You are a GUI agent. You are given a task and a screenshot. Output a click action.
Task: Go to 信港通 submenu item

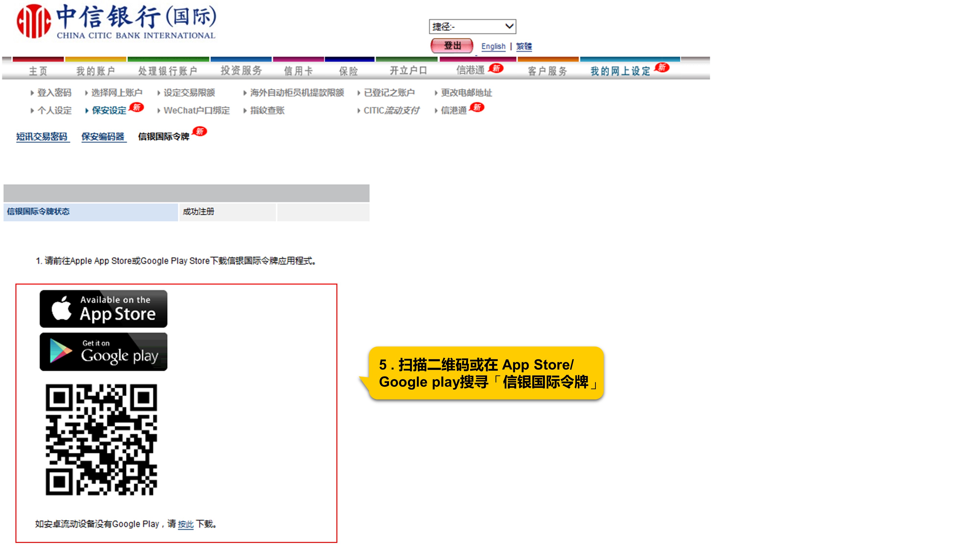(453, 111)
